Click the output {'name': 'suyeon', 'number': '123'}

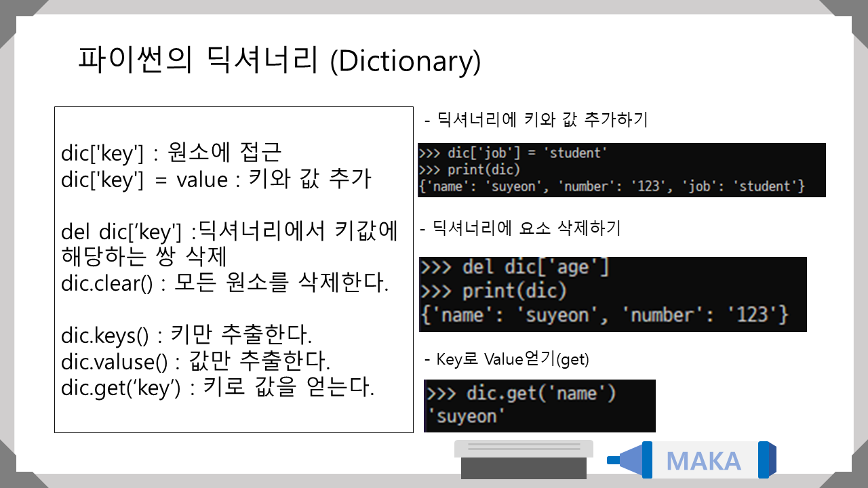click(605, 314)
